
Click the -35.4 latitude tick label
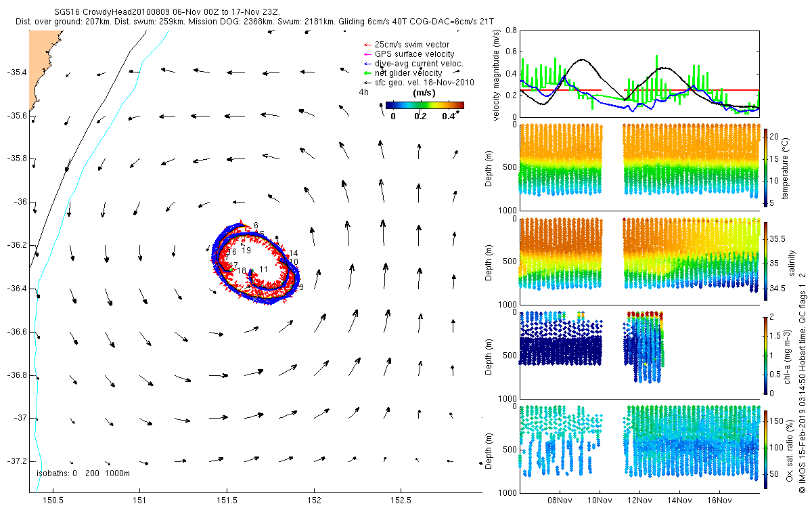coord(16,72)
